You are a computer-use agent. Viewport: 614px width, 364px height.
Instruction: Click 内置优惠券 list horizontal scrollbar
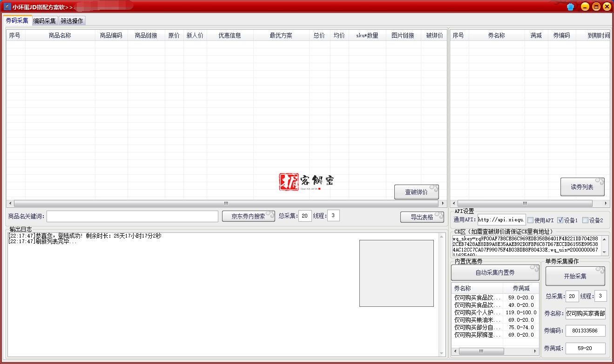pyautogui.click(x=481, y=351)
